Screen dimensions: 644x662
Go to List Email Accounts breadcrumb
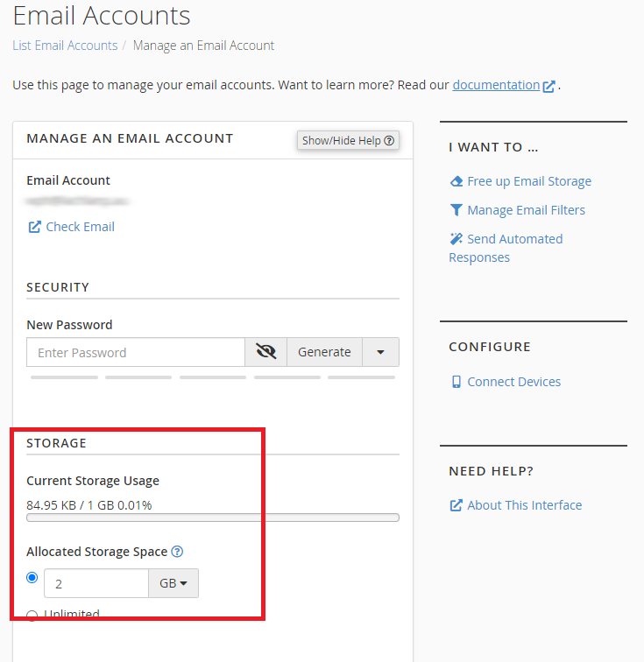pyautogui.click(x=65, y=46)
